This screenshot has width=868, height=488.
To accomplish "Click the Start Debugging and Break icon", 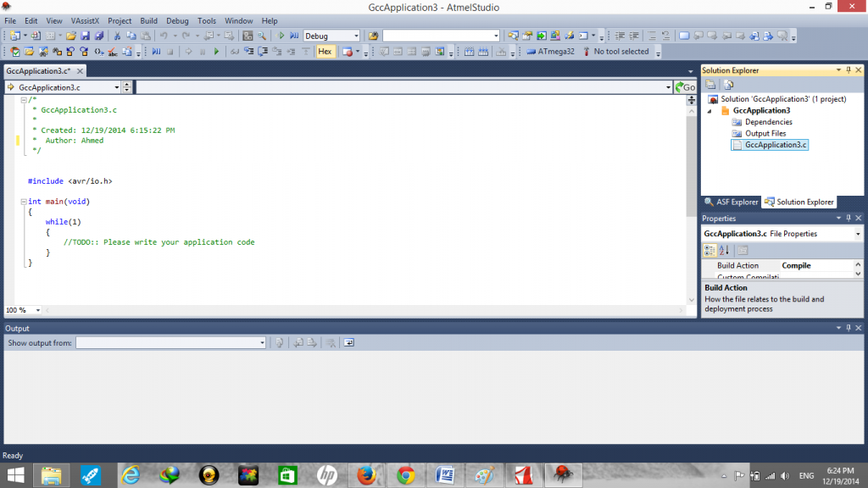I will coord(294,36).
